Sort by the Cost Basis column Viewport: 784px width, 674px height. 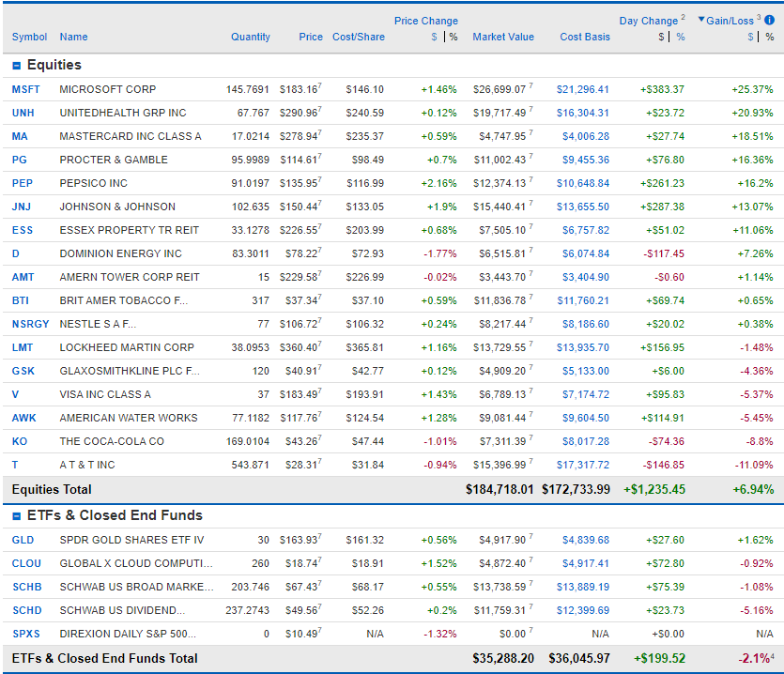pyautogui.click(x=585, y=37)
